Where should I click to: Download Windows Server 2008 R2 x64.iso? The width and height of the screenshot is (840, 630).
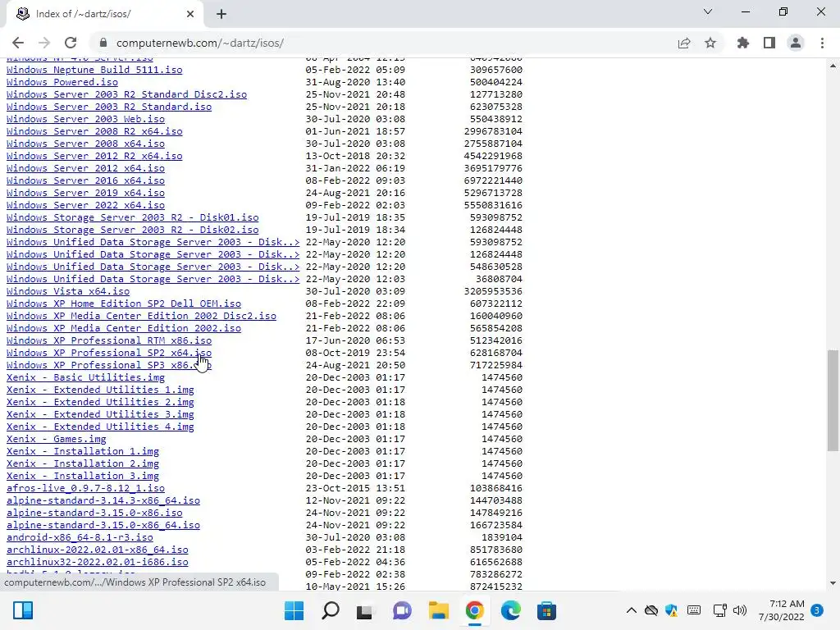point(94,131)
